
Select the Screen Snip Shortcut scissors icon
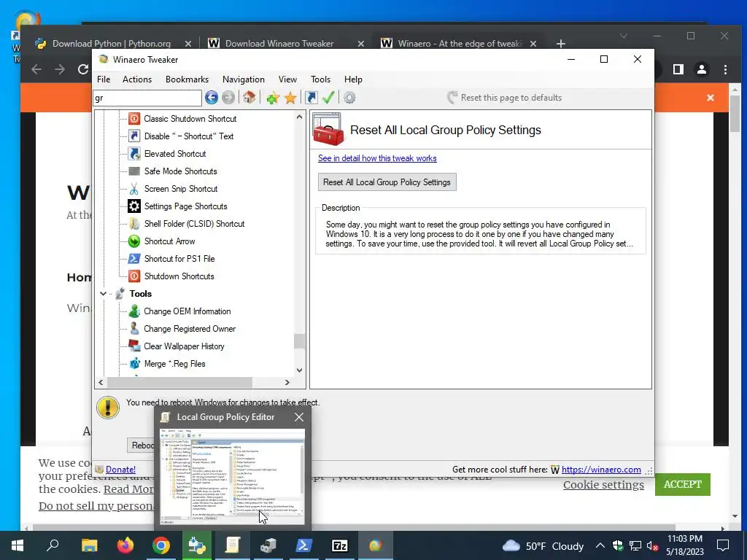pos(134,189)
